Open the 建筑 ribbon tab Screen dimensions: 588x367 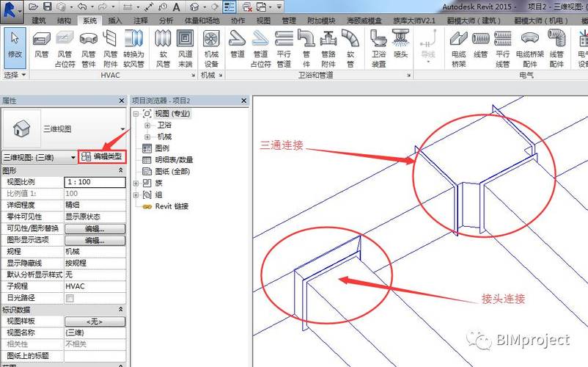39,21
